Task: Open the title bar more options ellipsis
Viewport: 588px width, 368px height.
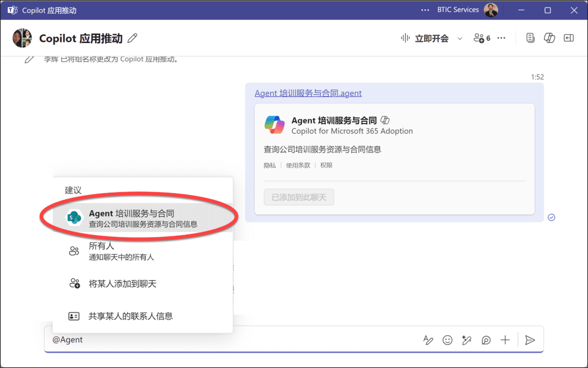Action: pyautogui.click(x=425, y=10)
